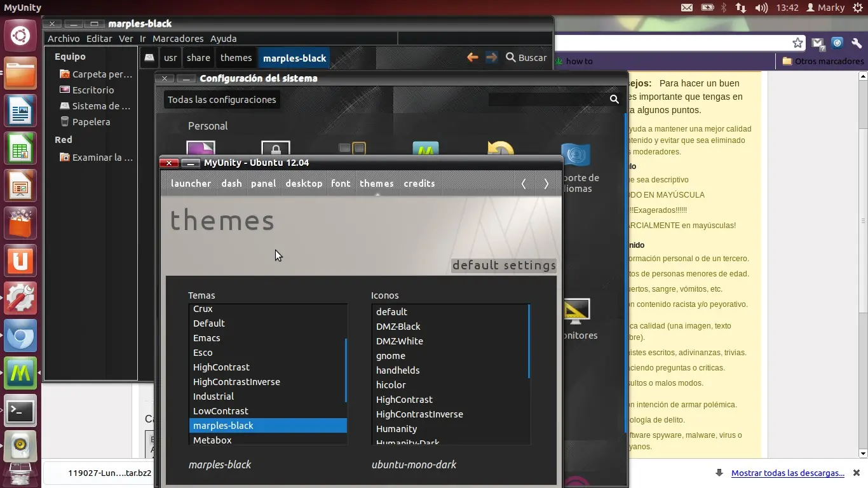868x488 pixels.
Task: Open the file manager back-navigation arrow
Action: coord(473,57)
